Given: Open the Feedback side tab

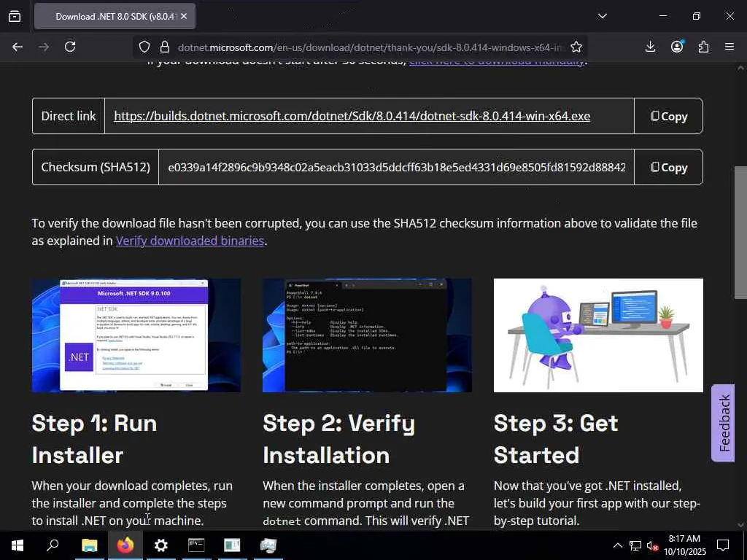Looking at the screenshot, I should 723,423.
